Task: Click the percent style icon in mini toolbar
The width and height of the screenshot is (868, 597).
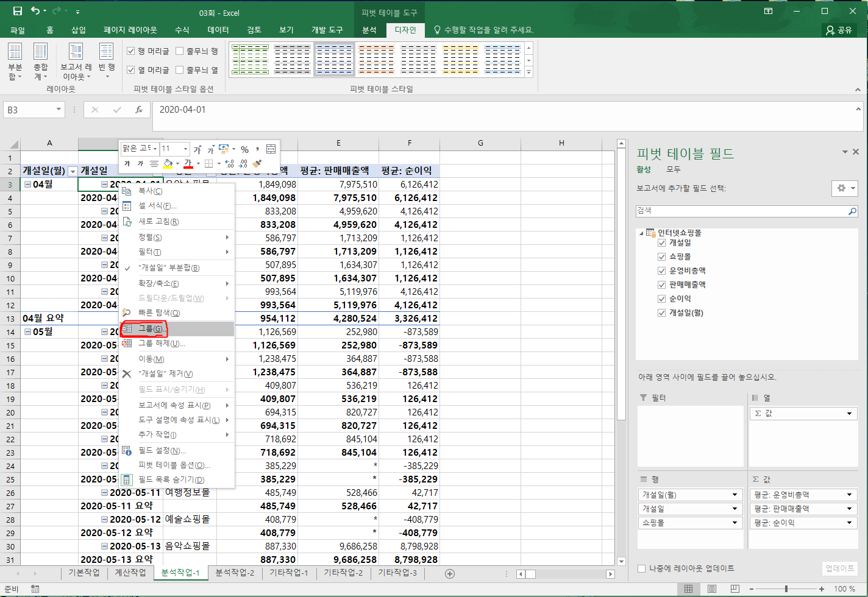Action: [x=244, y=149]
